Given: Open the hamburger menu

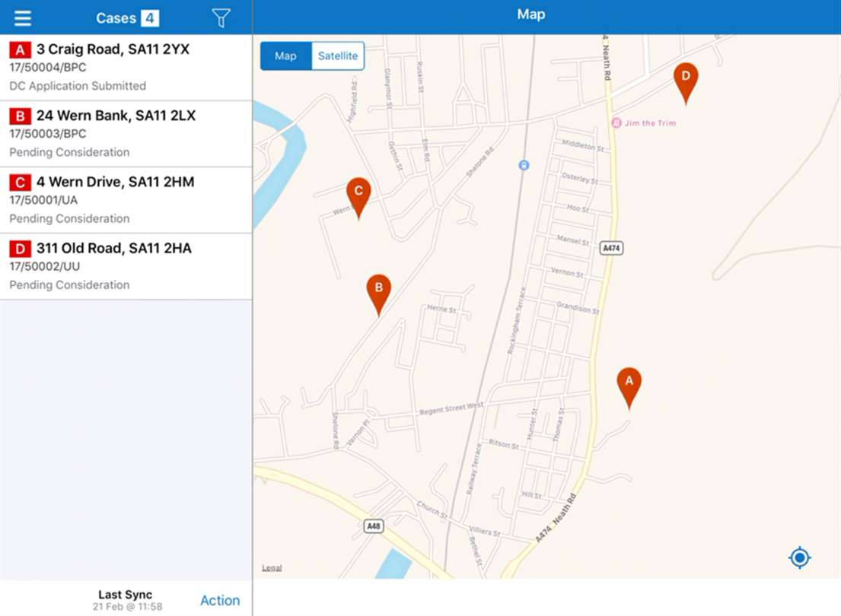Looking at the screenshot, I should pyautogui.click(x=23, y=18).
